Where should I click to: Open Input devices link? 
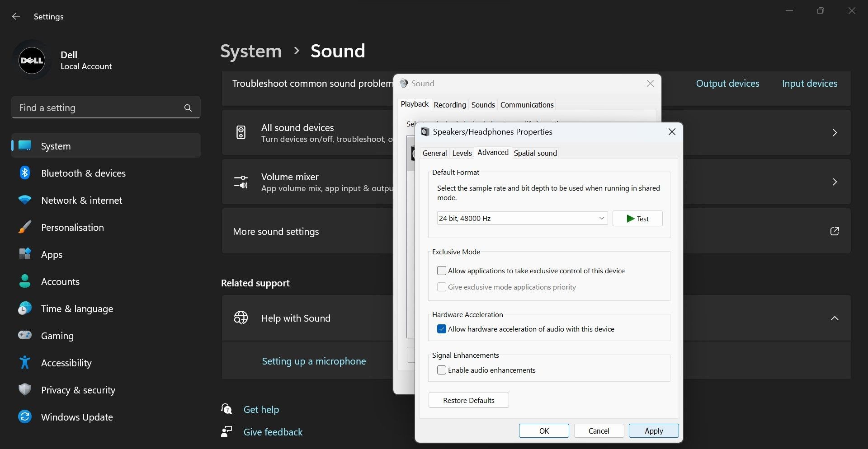coord(810,84)
